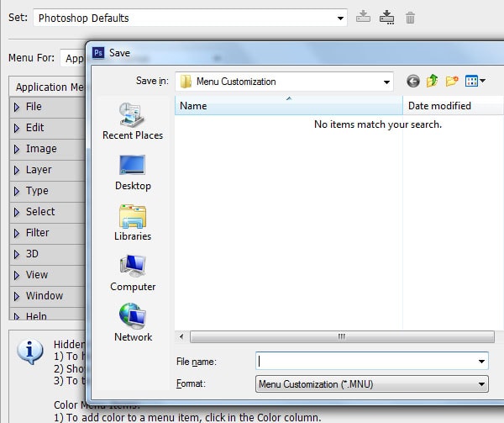Select Computer in the places bar

click(x=133, y=272)
